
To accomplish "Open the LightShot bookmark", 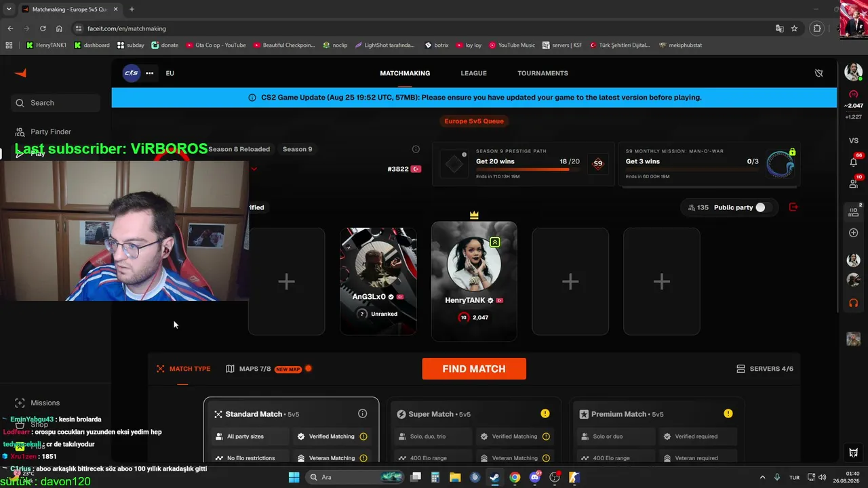I will point(384,45).
